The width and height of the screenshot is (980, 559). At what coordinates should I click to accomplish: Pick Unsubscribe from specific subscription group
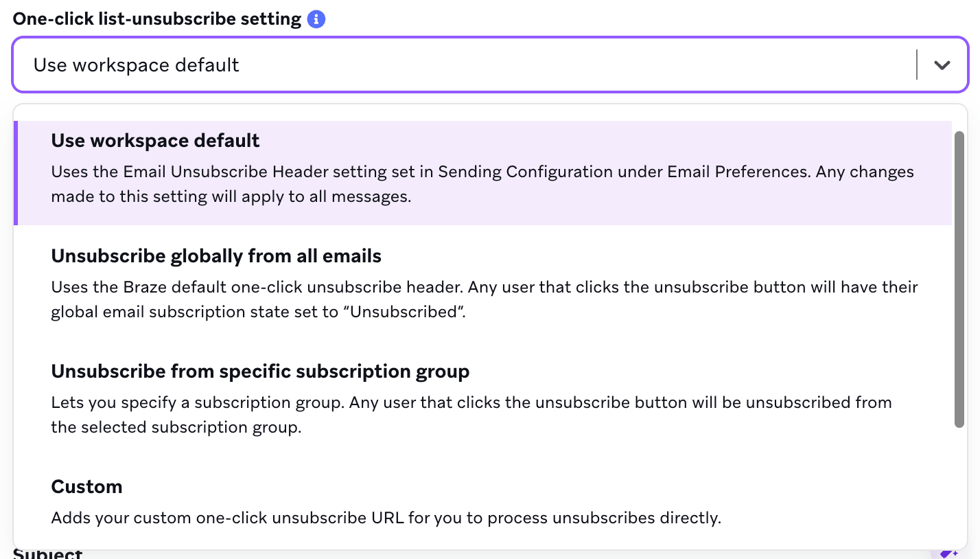(484, 398)
